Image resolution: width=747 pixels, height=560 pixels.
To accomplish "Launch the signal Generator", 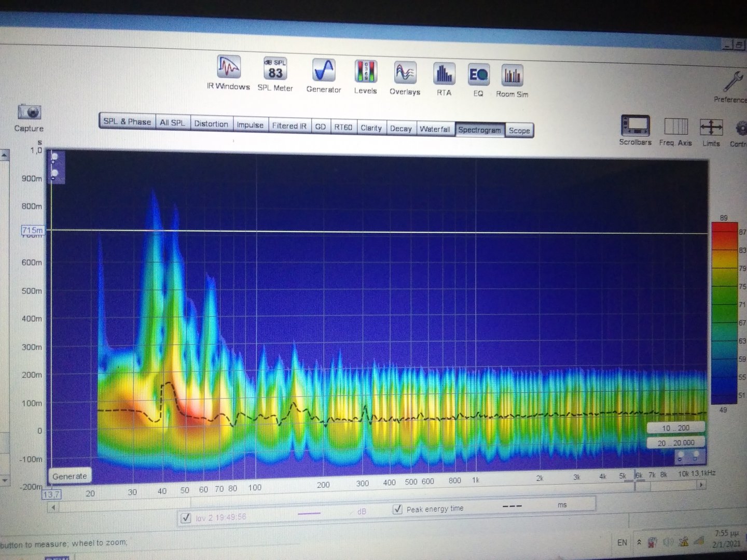I will click(324, 71).
